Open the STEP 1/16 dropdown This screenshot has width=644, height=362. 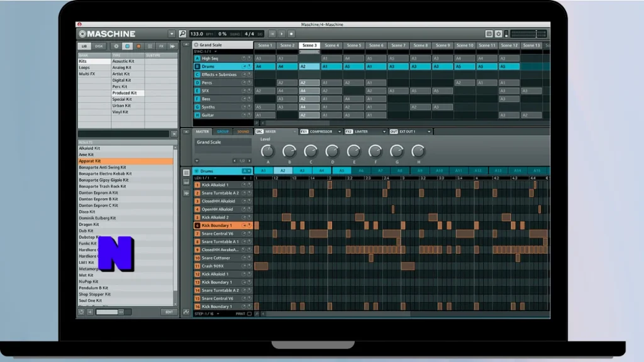tap(218, 314)
